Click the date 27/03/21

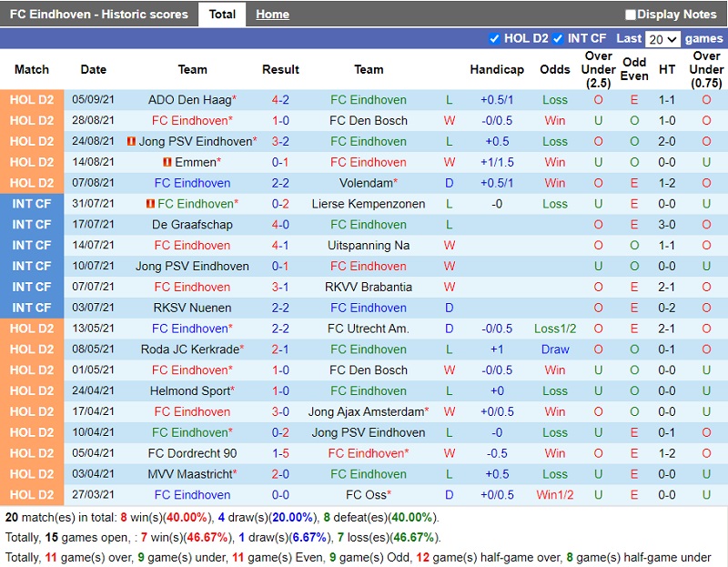click(x=93, y=494)
